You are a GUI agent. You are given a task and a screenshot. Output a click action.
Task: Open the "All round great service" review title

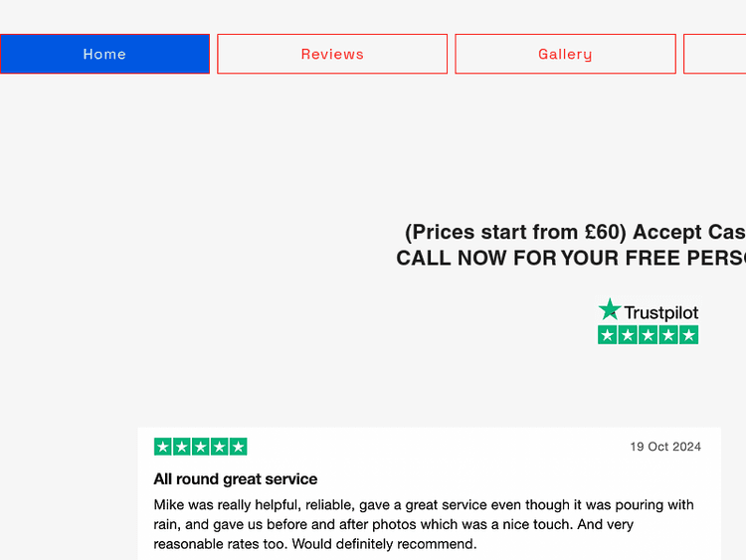coord(236,479)
